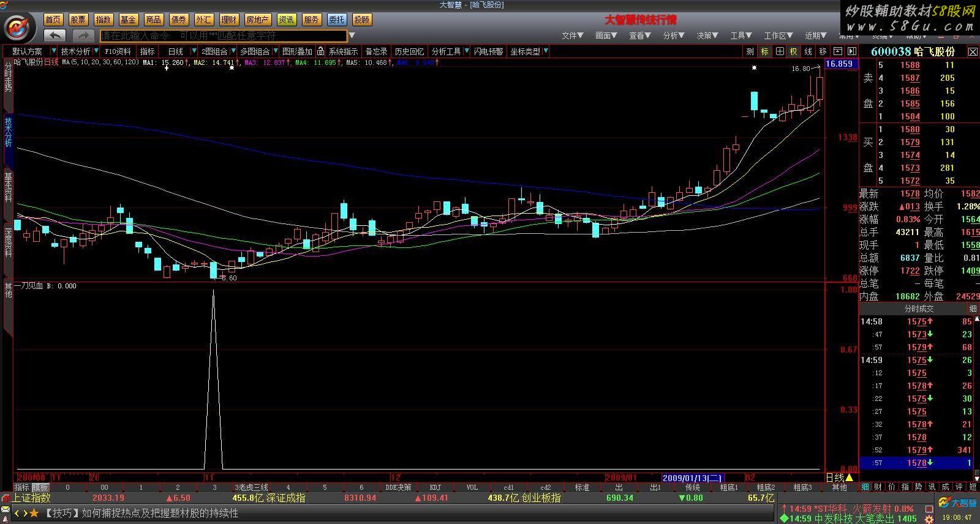This screenshot has height=524, width=980.
Task: Click the star icon in news ticker
Action: [34, 513]
